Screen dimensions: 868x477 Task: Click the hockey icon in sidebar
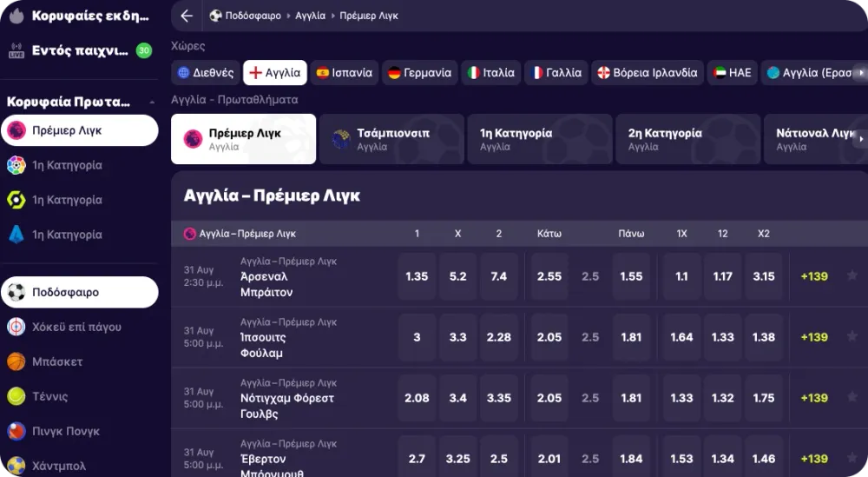(16, 328)
